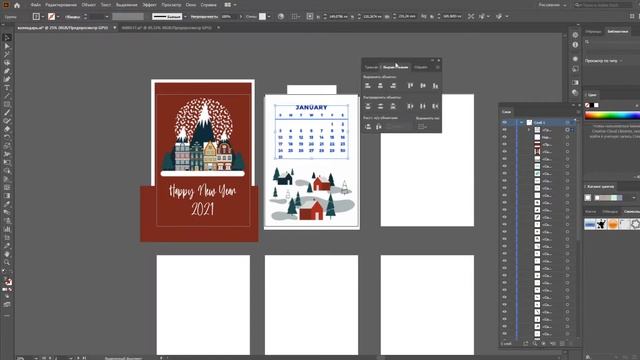Open the brush definition dropdown
640x360 pixels.
185,17
